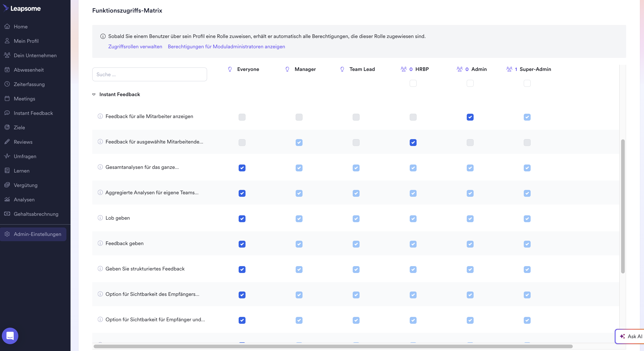Screen dimensions: 644x351
Task: Click the lightbulb icon next to Manager
Action: tap(287, 69)
